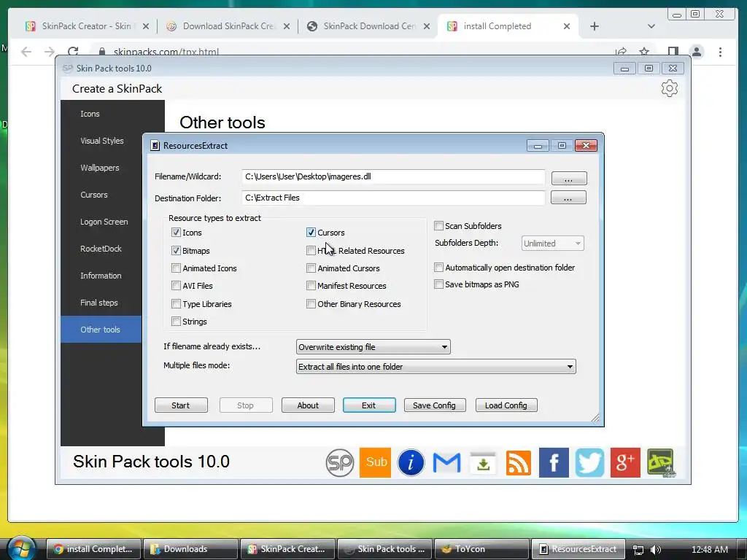Open the Subfolders Depth dropdown
Image resolution: width=747 pixels, height=560 pixels.
click(x=552, y=244)
